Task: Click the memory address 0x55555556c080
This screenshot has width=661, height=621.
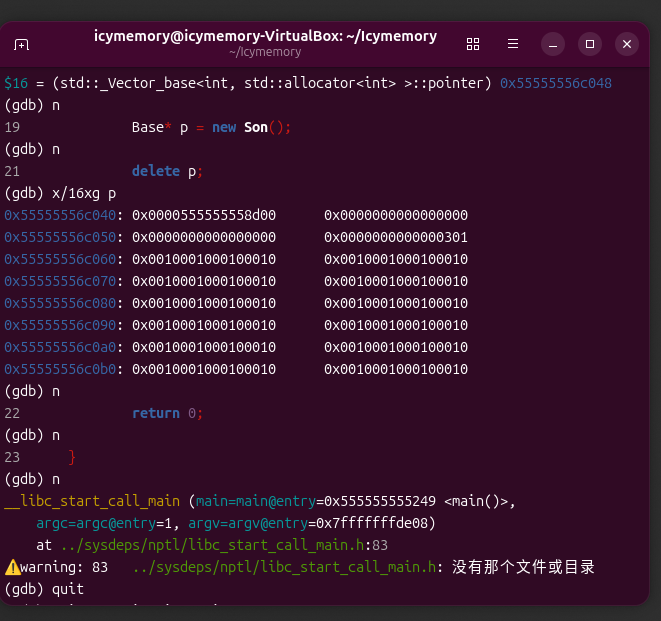Action: tap(60, 303)
